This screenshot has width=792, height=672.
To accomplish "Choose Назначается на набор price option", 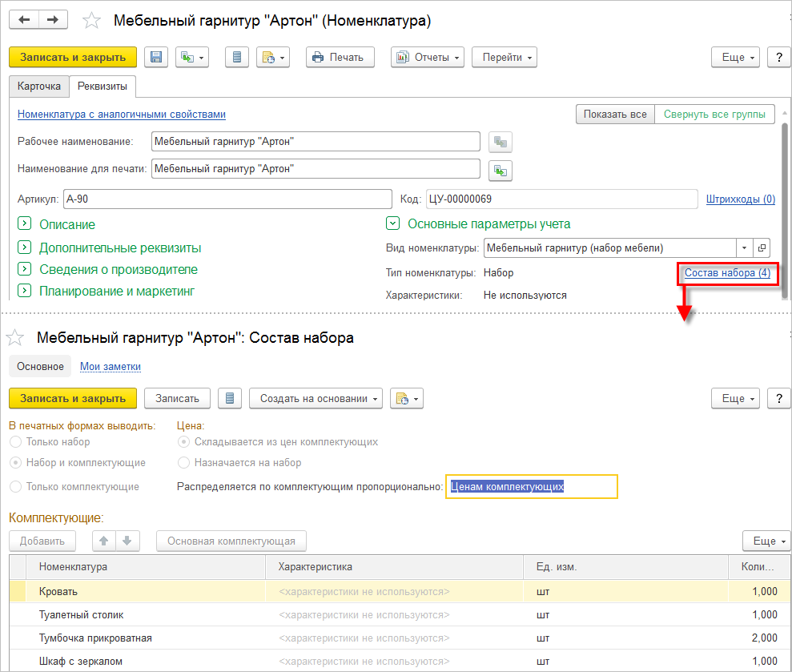I will 184,462.
